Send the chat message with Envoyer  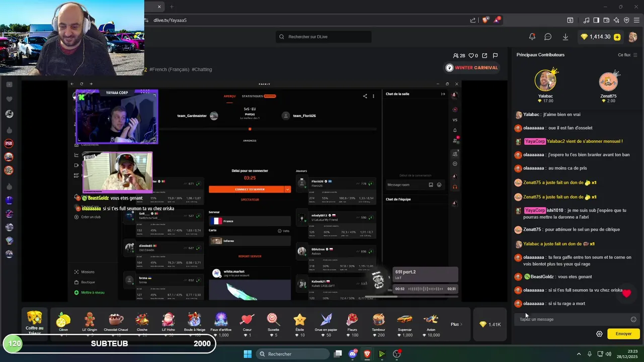(x=623, y=334)
